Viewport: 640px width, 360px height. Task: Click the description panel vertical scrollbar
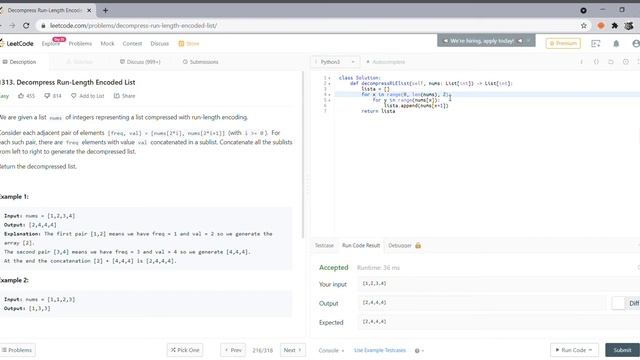[x=303, y=155]
